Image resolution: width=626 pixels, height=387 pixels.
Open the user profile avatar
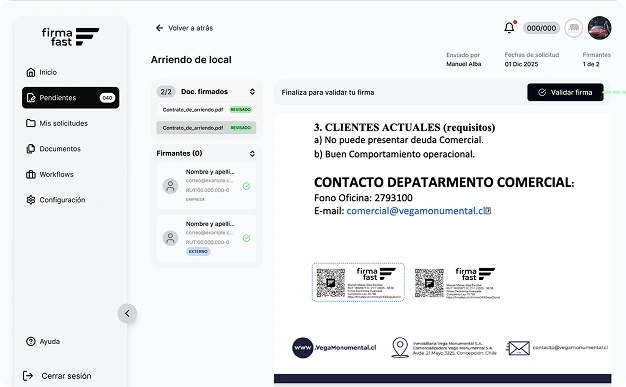599,28
